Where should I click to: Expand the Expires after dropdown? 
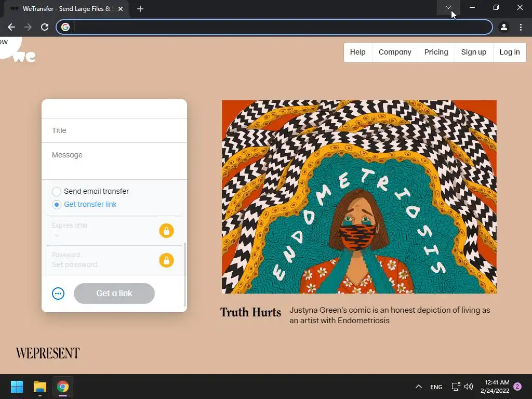[x=57, y=235]
